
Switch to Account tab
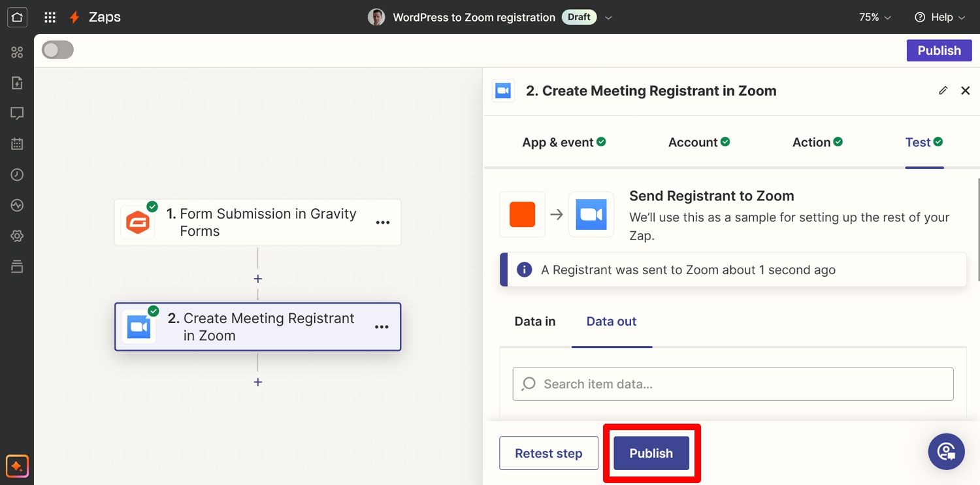click(699, 142)
